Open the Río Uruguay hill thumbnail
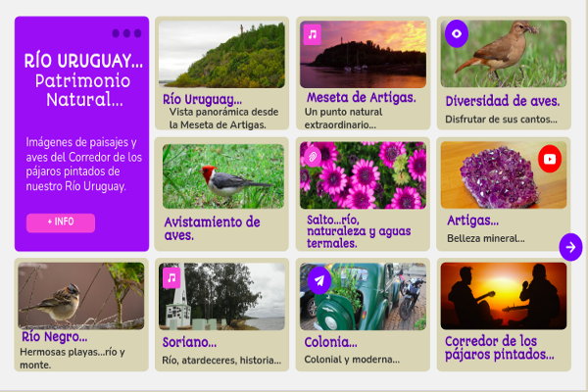The width and height of the screenshot is (588, 392). [221, 55]
